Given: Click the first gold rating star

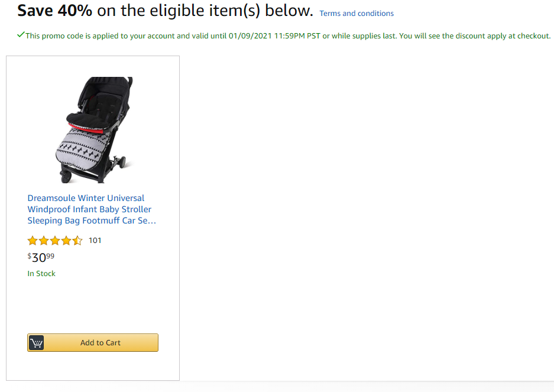Looking at the screenshot, I should coord(33,241).
